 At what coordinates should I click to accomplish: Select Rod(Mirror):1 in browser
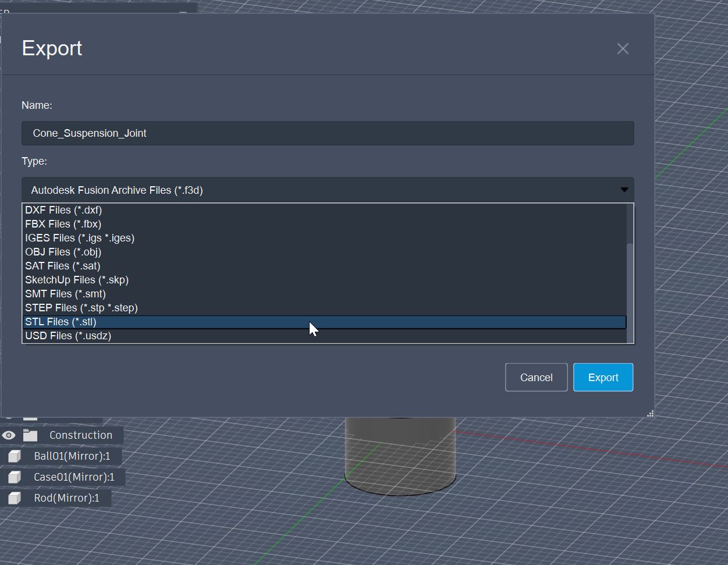click(x=66, y=498)
